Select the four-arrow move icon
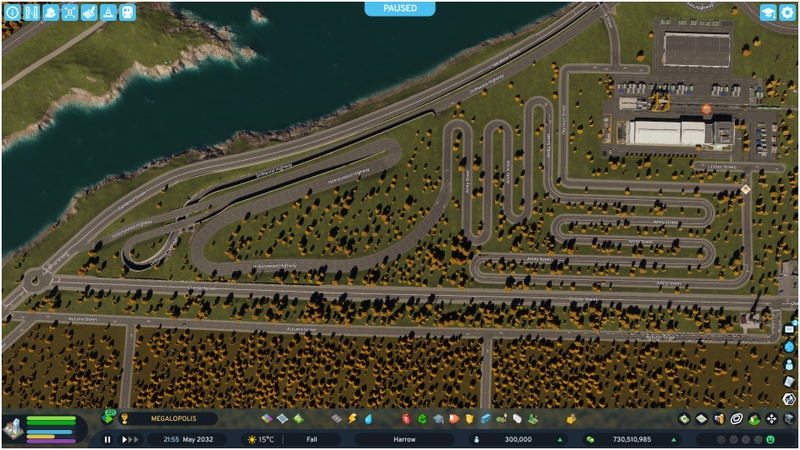 pos(771,419)
